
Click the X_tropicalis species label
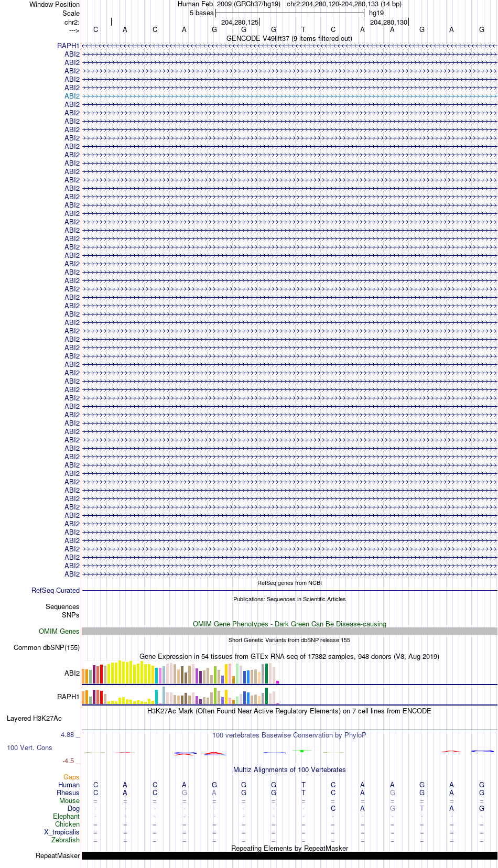[62, 832]
